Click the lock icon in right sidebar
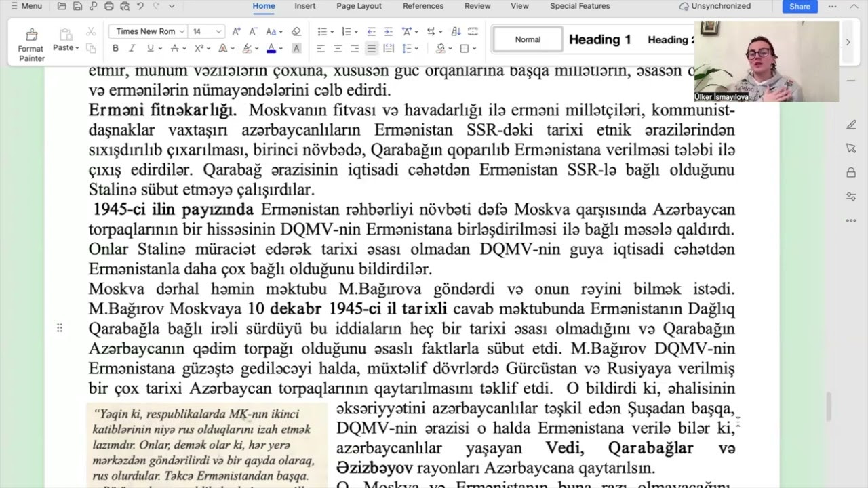Screen dimensions: 868x488 851,172
